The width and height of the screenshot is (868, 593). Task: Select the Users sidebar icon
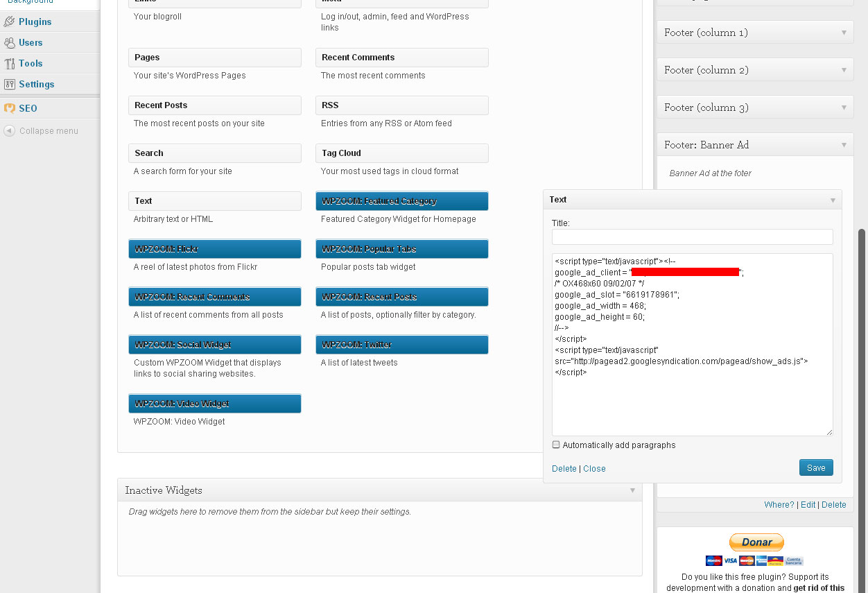(x=9, y=42)
